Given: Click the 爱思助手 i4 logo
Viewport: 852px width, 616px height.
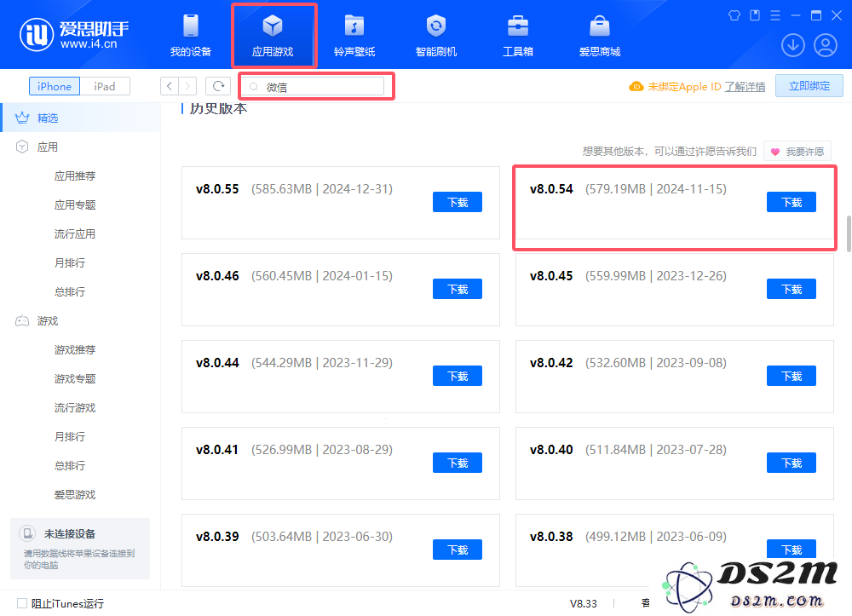Looking at the screenshot, I should pyautogui.click(x=74, y=34).
